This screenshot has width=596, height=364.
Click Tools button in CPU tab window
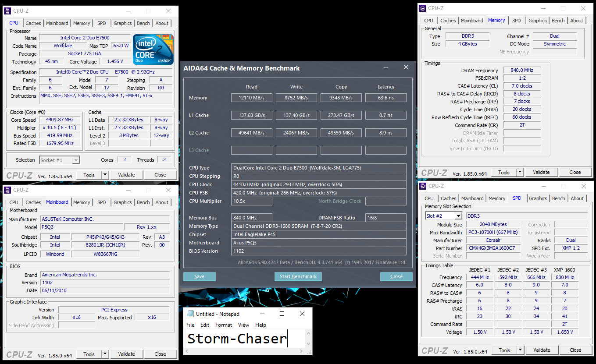89,175
